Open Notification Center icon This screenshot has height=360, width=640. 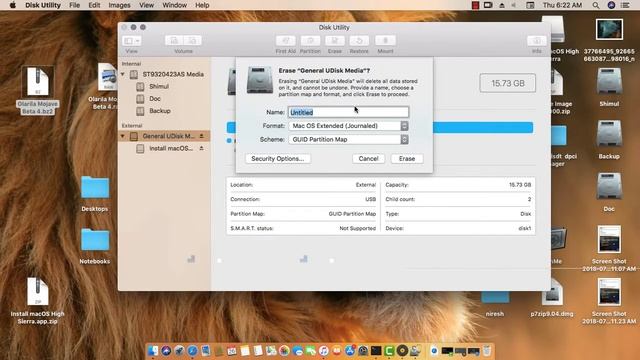625,5
